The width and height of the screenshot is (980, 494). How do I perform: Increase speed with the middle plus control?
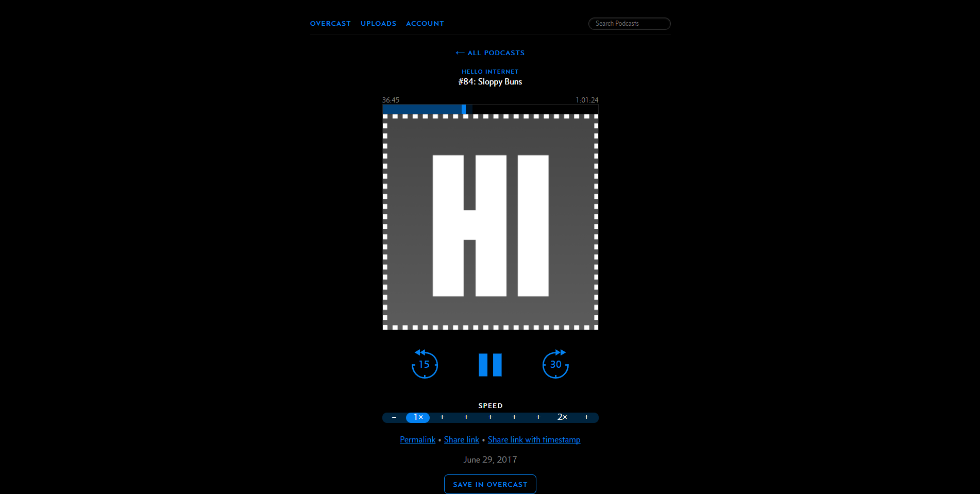click(x=490, y=417)
